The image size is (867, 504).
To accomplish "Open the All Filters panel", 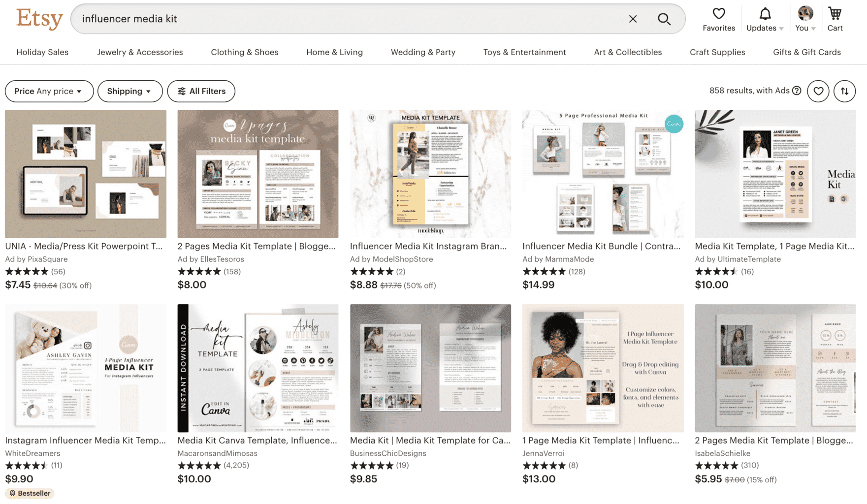I will [x=201, y=91].
